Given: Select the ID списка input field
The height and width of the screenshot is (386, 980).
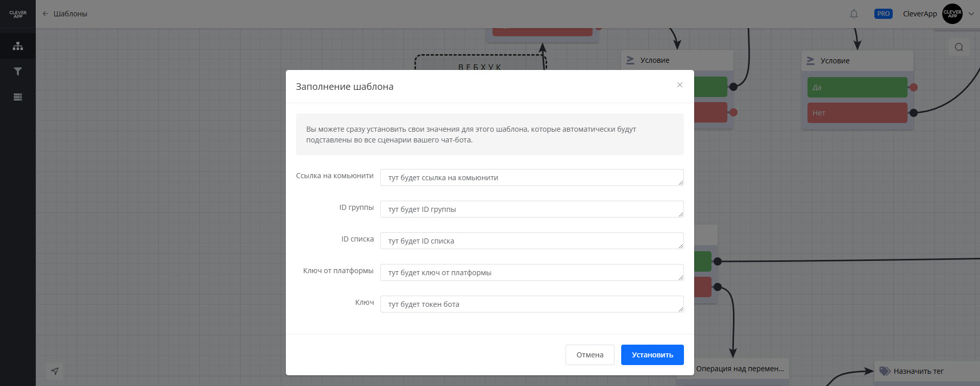Looking at the screenshot, I should pos(531,241).
